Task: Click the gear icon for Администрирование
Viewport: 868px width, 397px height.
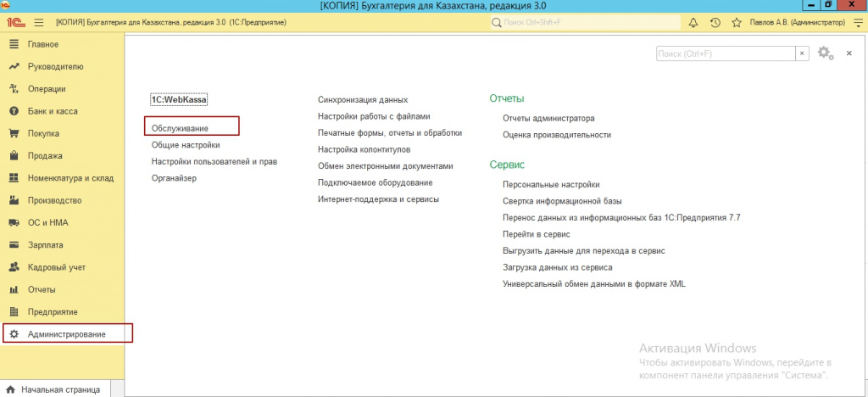Action: click(x=14, y=334)
